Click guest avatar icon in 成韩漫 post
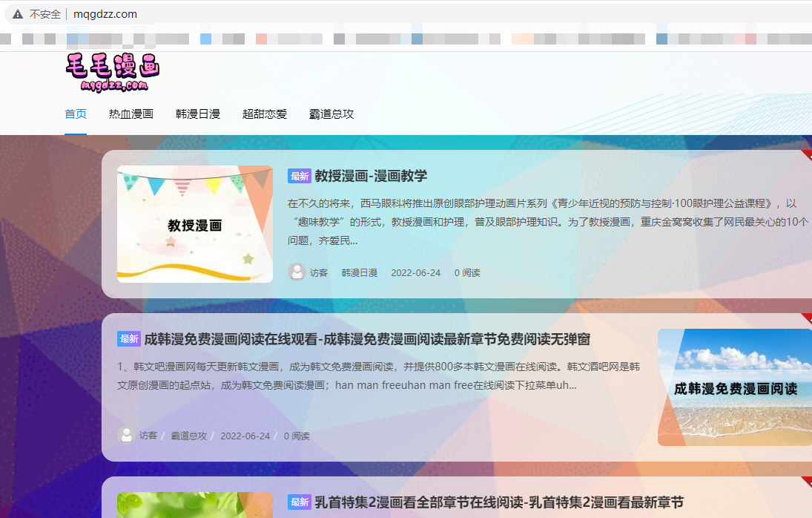This screenshot has height=518, width=812. tap(126, 436)
